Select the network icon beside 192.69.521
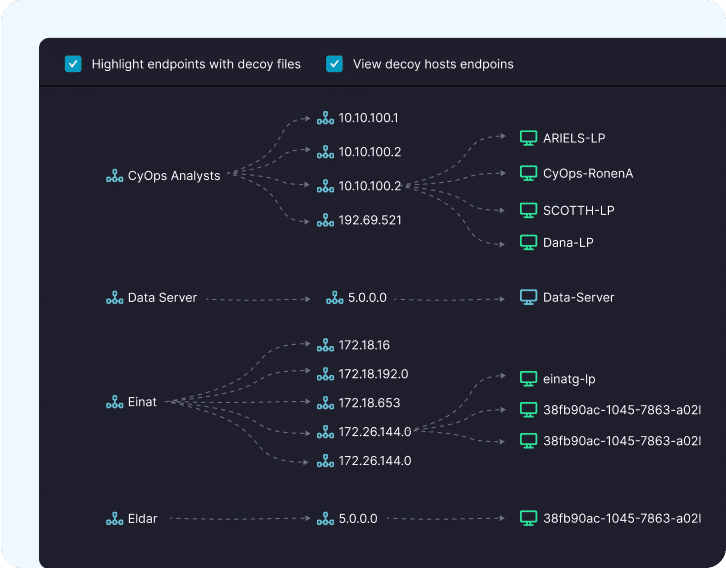The height and width of the screenshot is (568, 726). pyautogui.click(x=325, y=220)
